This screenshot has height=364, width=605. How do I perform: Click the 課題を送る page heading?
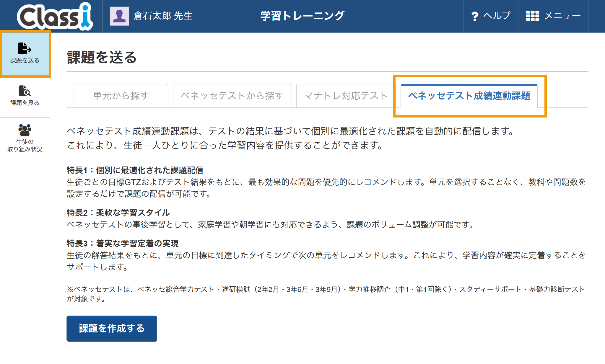point(102,57)
